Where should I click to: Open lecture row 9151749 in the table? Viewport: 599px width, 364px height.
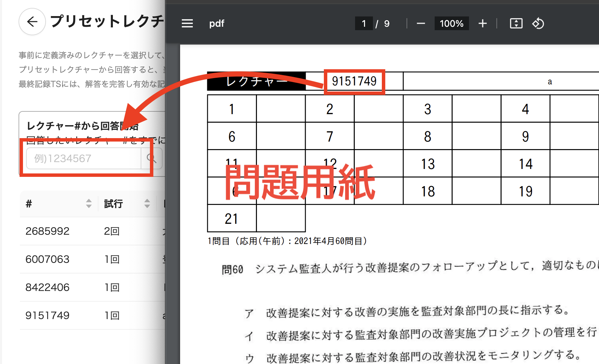click(x=47, y=315)
